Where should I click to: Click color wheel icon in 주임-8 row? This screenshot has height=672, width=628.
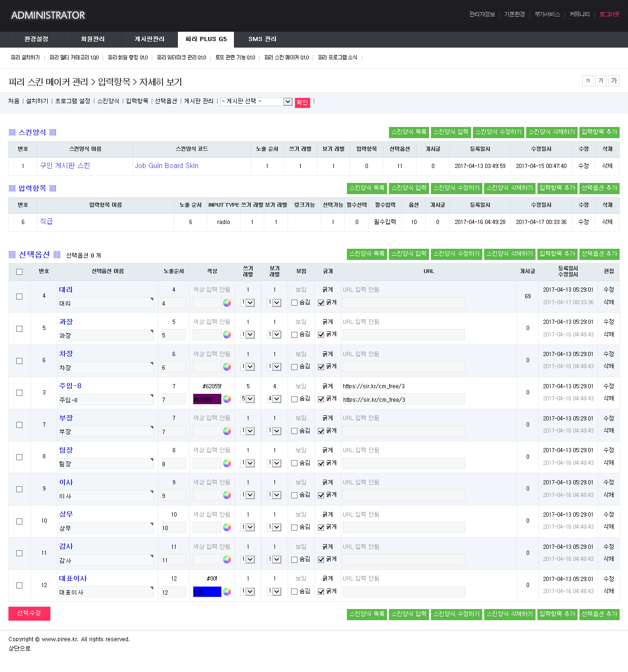226,399
